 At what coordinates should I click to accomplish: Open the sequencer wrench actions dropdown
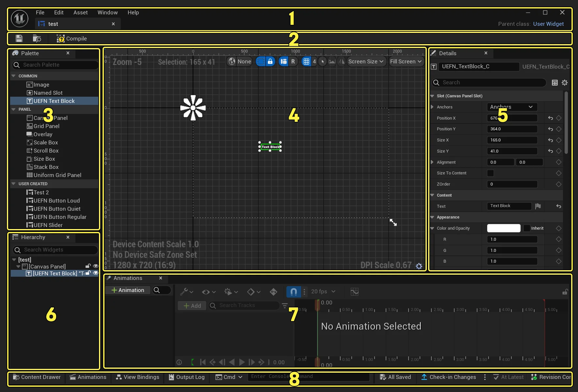[x=187, y=292]
